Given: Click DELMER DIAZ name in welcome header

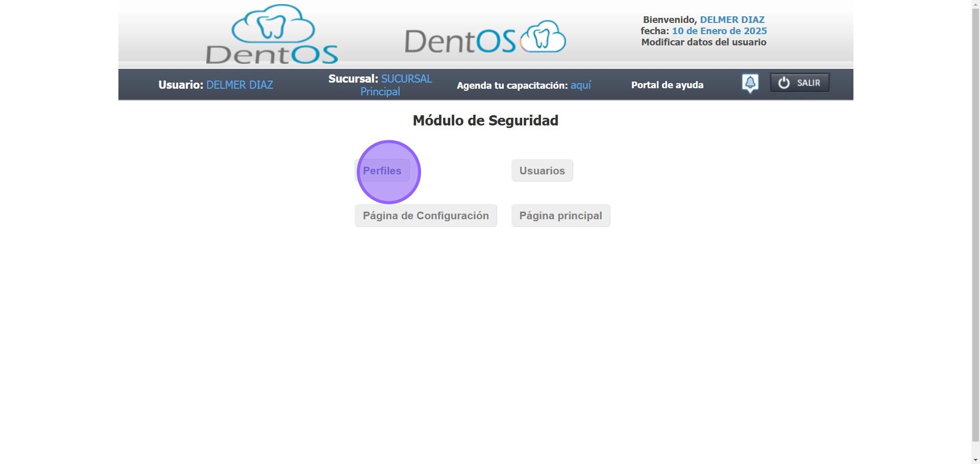Looking at the screenshot, I should click(732, 20).
